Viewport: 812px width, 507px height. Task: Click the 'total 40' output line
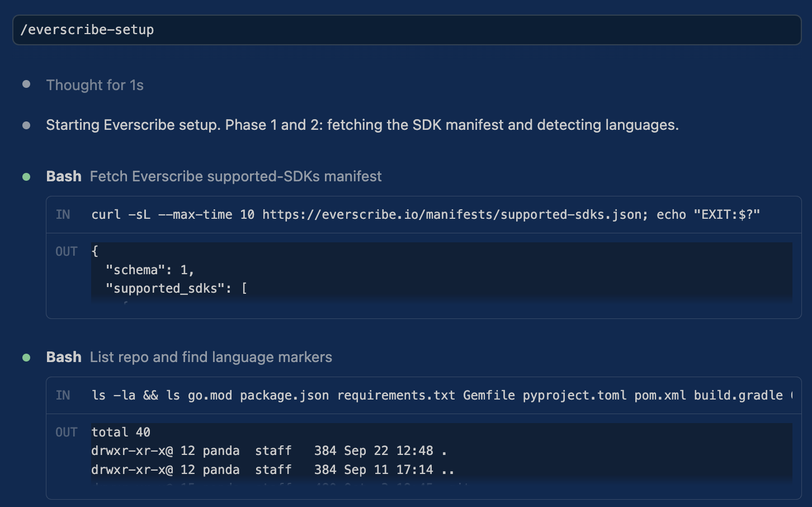click(121, 433)
